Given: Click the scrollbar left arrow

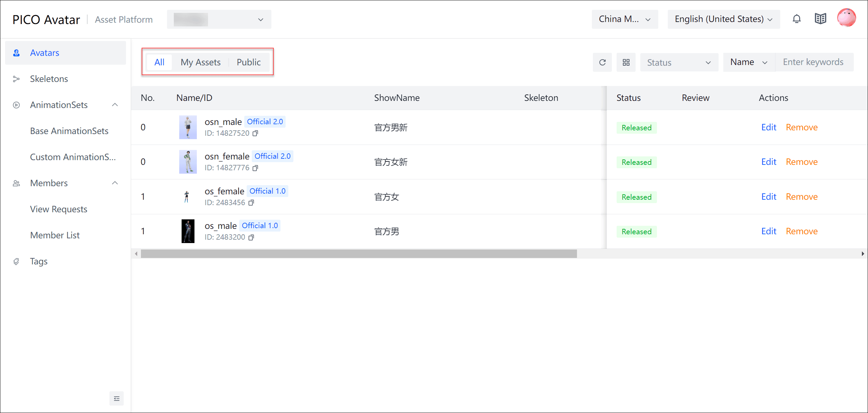Looking at the screenshot, I should [136, 254].
